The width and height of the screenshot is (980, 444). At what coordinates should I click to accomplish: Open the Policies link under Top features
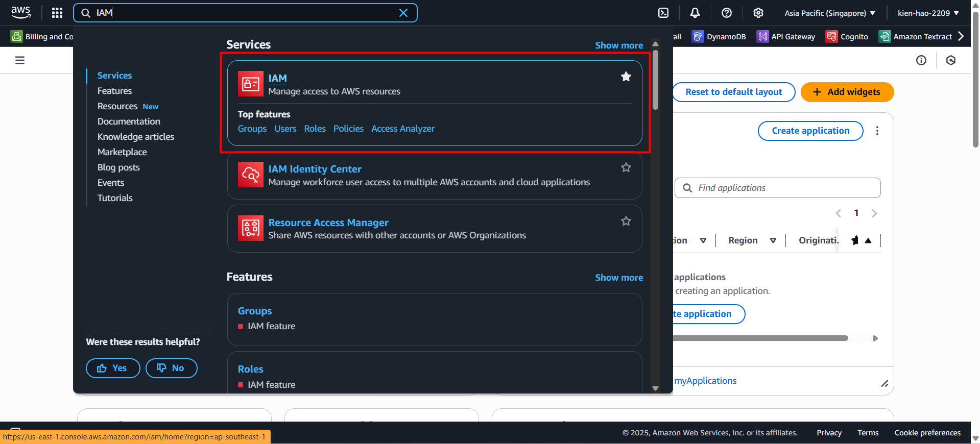(348, 129)
